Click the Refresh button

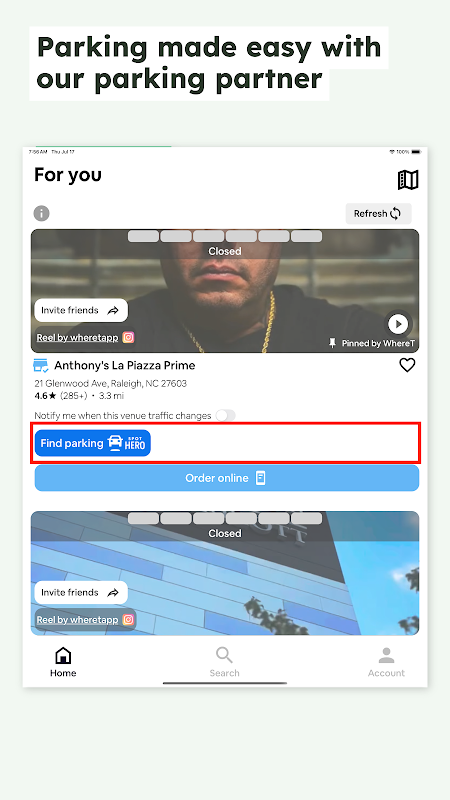point(378,213)
